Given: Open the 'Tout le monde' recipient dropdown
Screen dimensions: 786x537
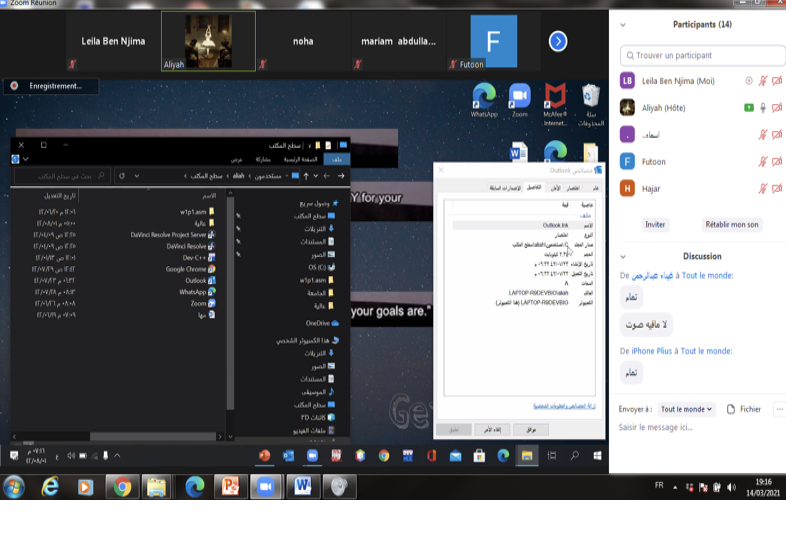Looking at the screenshot, I should pos(687,409).
